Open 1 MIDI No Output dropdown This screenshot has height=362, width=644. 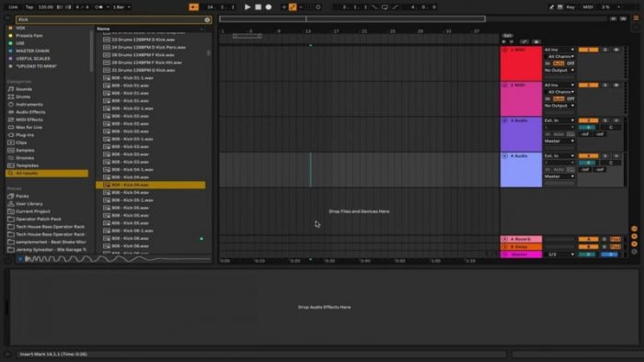pos(559,71)
